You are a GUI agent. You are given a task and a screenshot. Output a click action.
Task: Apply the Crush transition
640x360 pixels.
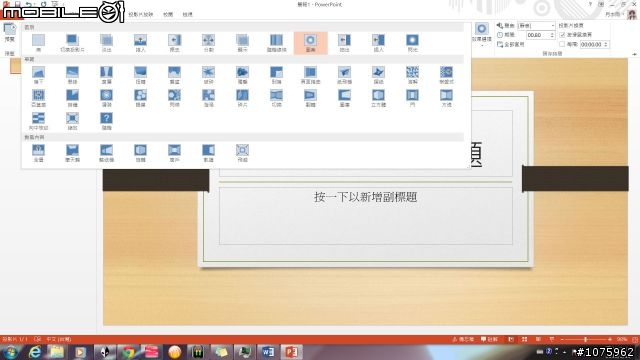242,75
